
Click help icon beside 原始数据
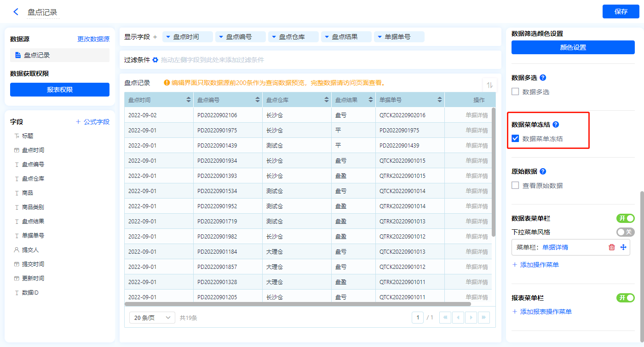(x=543, y=171)
